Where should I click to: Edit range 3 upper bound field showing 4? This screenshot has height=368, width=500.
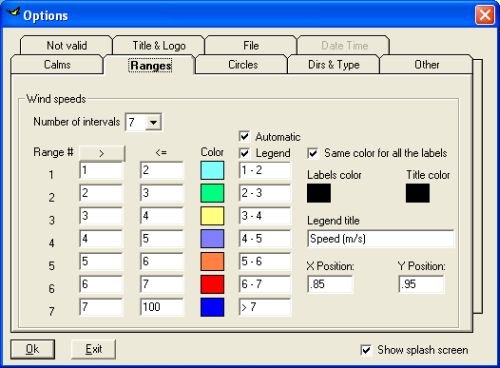[x=162, y=216]
